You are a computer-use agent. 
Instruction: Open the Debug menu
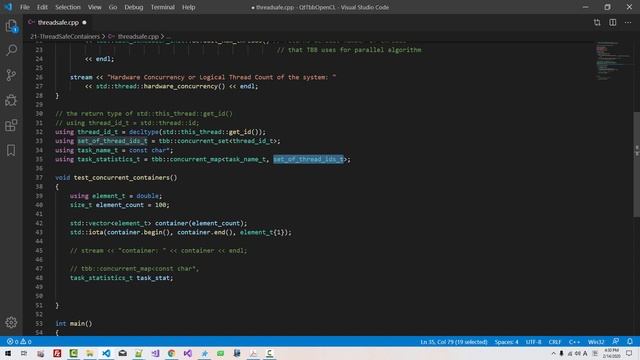[x=133, y=7]
